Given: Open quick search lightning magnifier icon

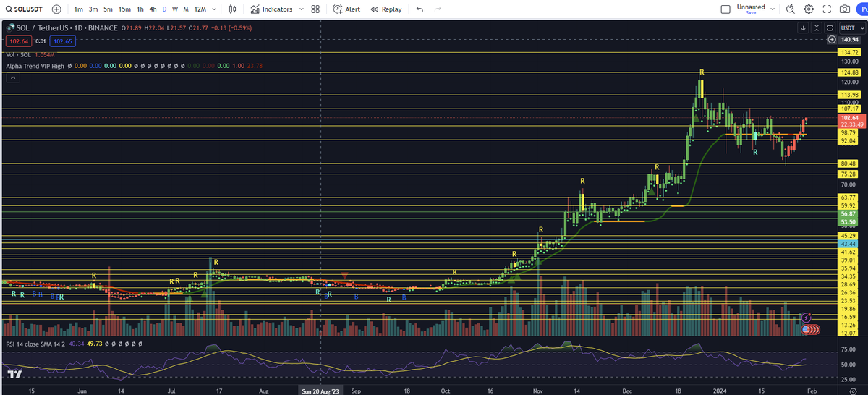Looking at the screenshot, I should [790, 9].
